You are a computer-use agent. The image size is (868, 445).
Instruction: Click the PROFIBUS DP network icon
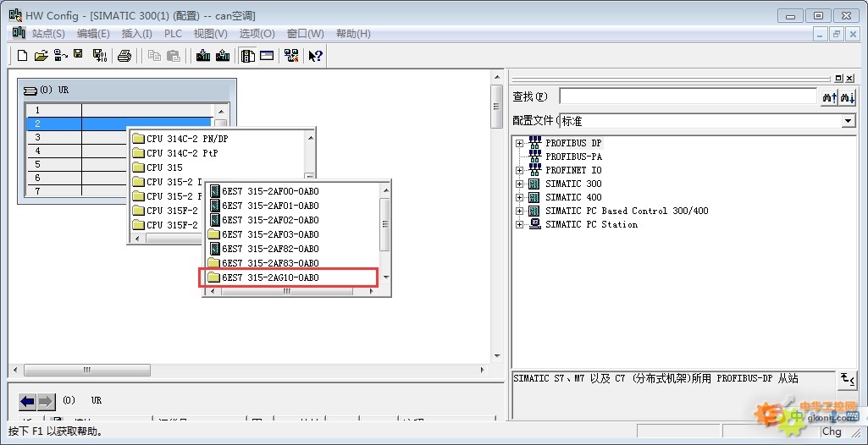534,143
